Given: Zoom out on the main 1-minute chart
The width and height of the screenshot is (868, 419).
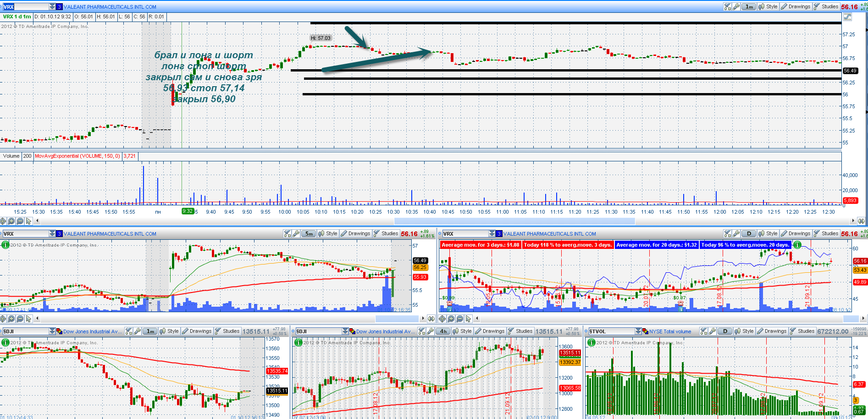Looking at the screenshot, I should (20, 221).
